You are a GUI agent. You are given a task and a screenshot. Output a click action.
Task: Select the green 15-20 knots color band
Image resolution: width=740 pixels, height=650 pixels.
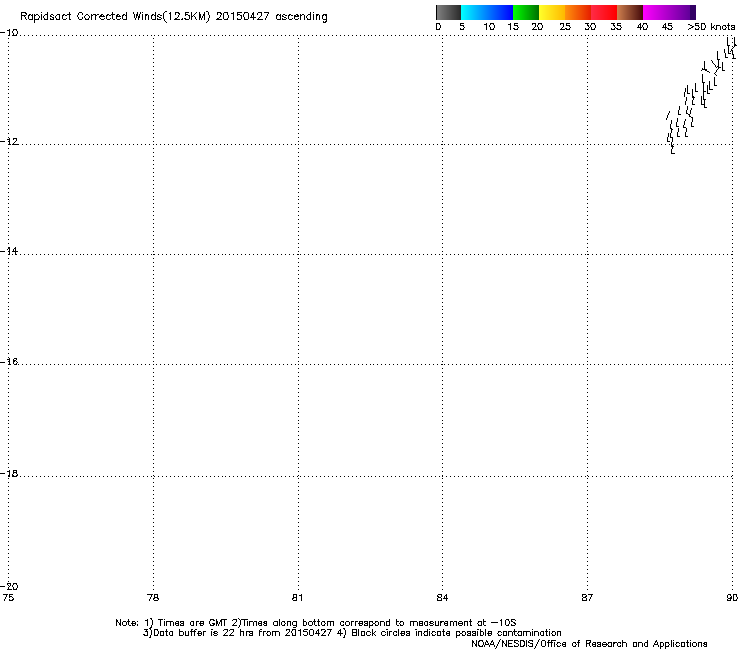tap(526, 12)
